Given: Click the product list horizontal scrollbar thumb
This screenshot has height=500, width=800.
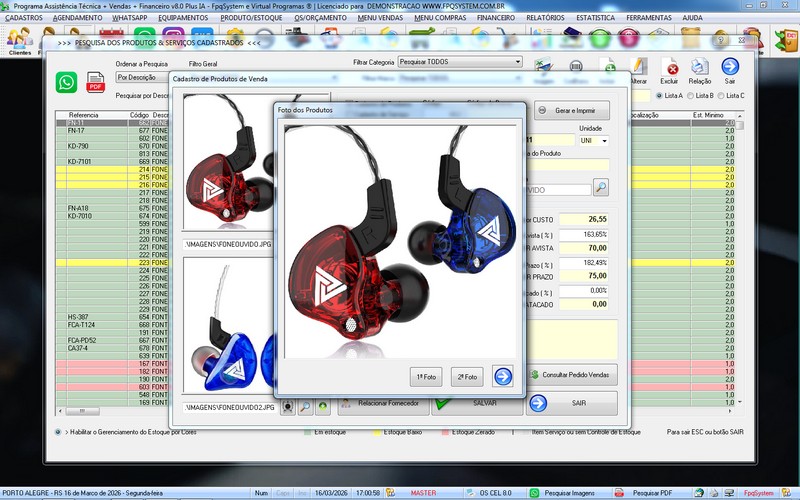Looking at the screenshot, I should [83, 411].
